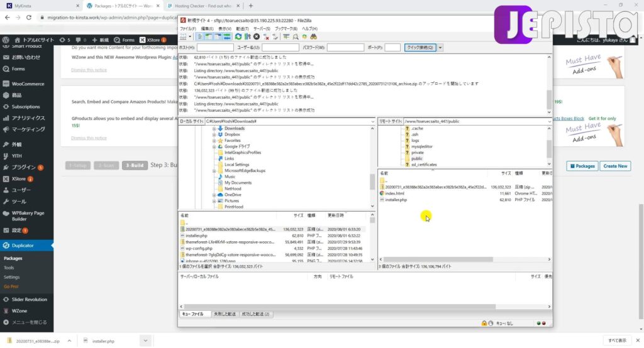
Task: Sort remote files by サイズ column header
Action: [x=506, y=173]
